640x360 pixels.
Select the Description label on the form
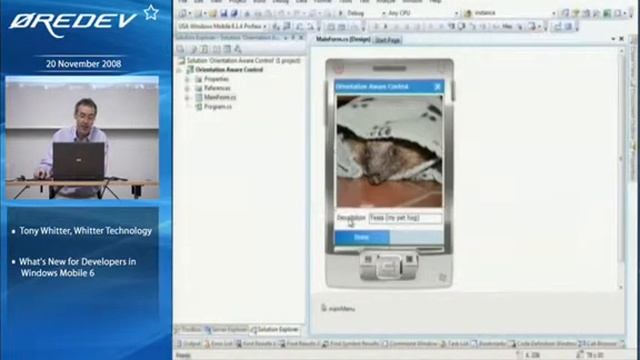(351, 218)
